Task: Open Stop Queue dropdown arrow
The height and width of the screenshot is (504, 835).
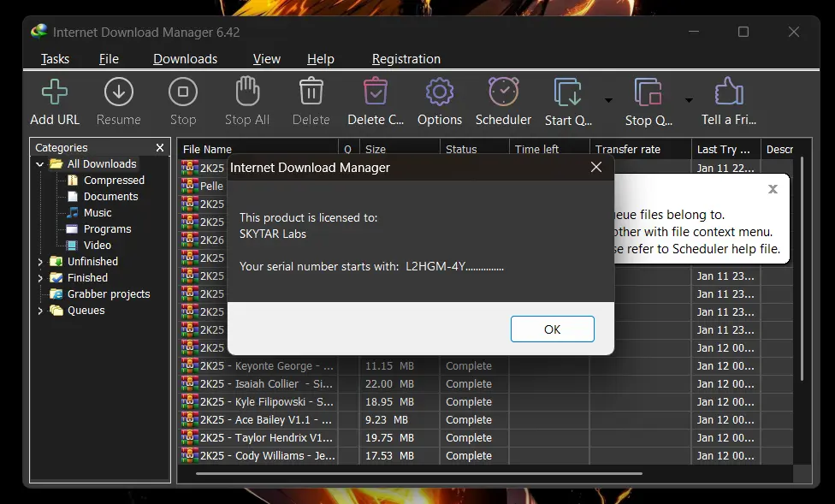Action: (689, 100)
